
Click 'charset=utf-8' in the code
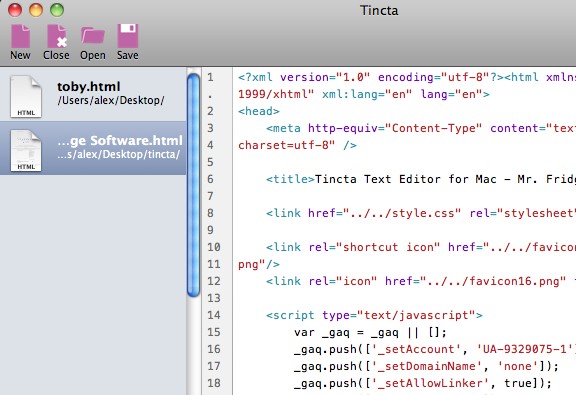click(287, 145)
